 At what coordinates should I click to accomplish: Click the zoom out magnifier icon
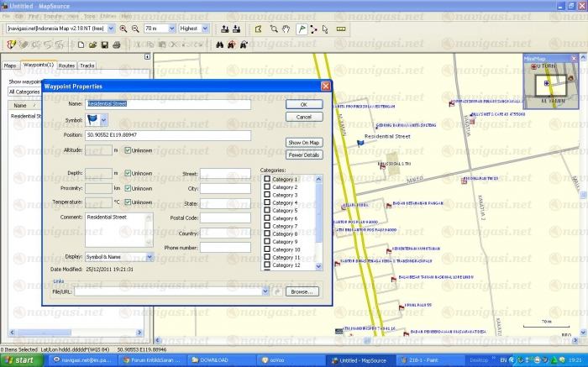[135, 29]
